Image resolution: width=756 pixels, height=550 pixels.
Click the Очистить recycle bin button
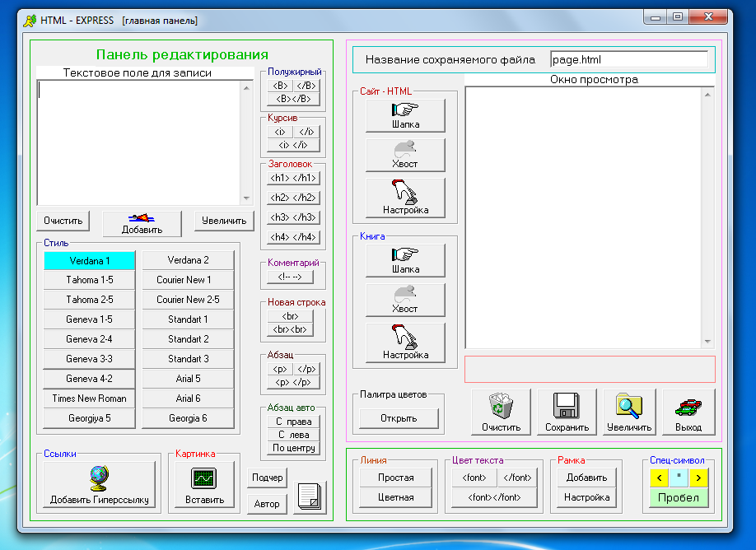coord(502,412)
